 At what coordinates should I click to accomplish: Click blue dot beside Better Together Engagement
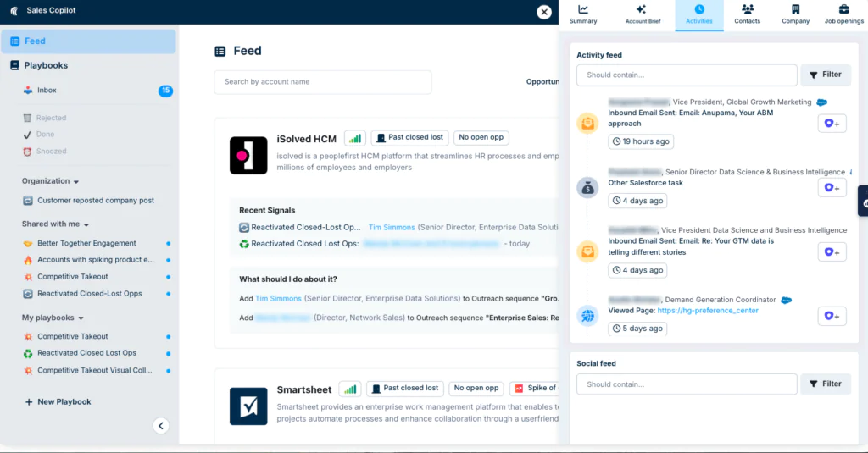click(x=169, y=243)
